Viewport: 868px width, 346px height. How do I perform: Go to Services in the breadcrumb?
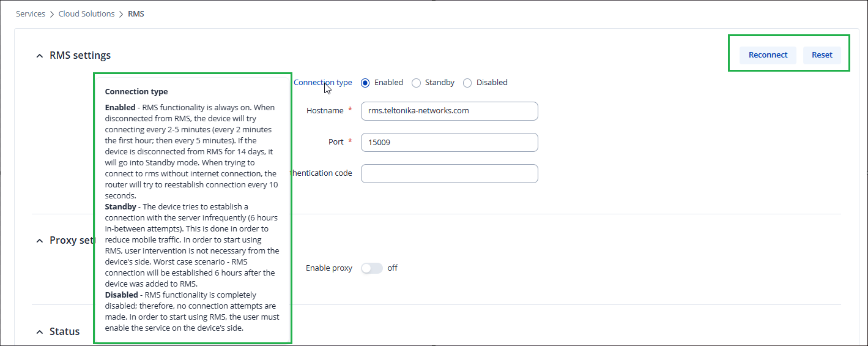click(x=31, y=14)
